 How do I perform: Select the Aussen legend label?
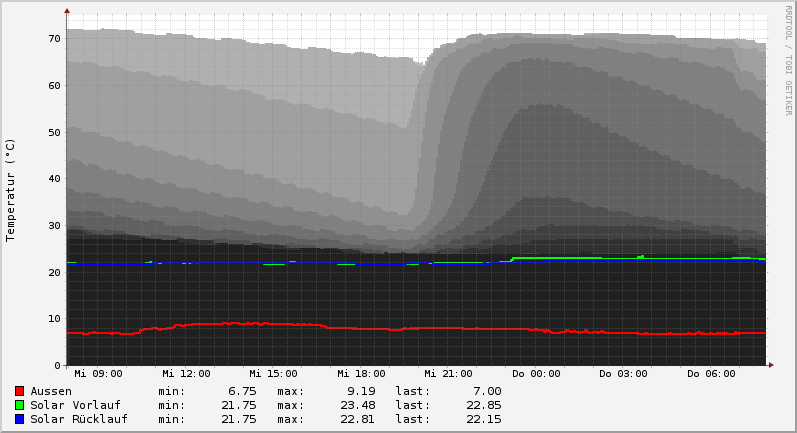click(x=51, y=391)
